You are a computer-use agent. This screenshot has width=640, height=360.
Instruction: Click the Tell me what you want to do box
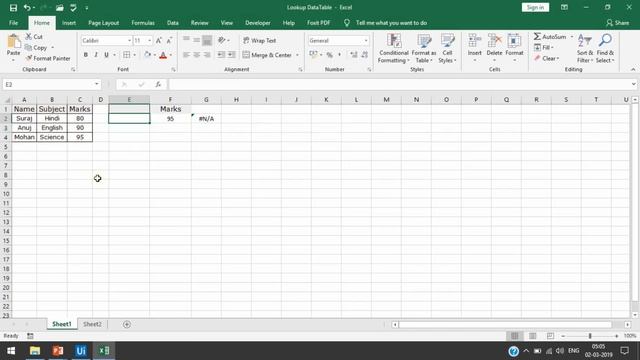391,23
